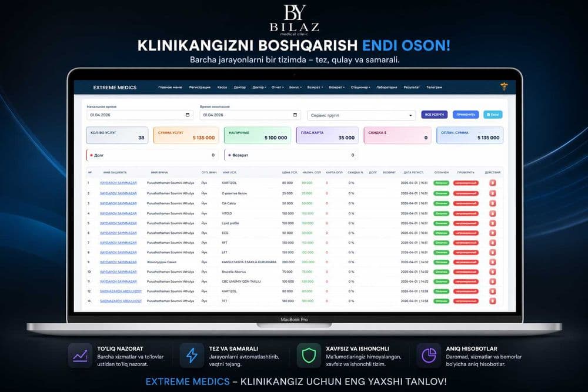Image resolution: width=588 pixels, height=392 pixels.
Task: Delete the CA-Calciy service row
Action: (492, 203)
